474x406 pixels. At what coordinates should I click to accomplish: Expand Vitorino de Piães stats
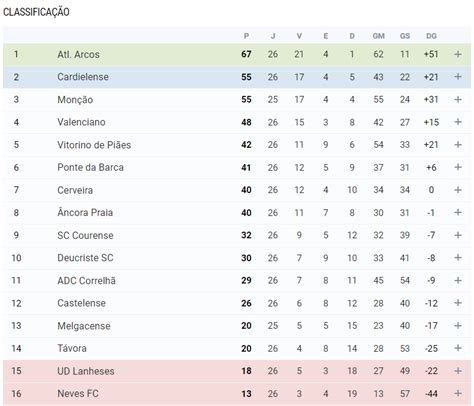pos(458,145)
